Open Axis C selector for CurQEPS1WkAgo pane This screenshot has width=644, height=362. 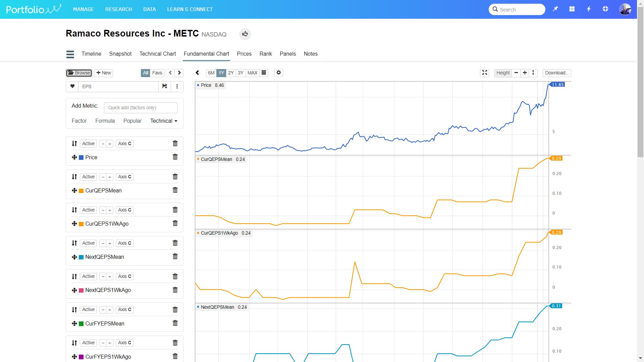pyautogui.click(x=124, y=210)
